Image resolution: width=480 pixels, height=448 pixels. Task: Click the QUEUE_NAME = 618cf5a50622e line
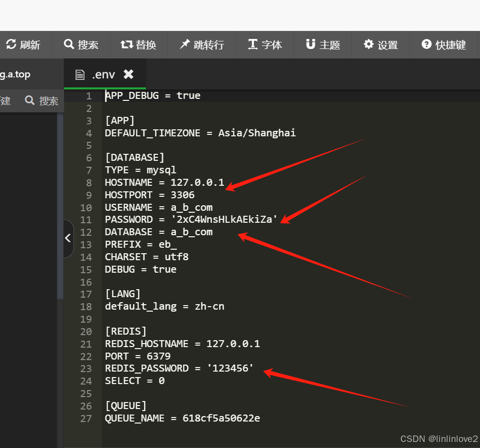183,419
